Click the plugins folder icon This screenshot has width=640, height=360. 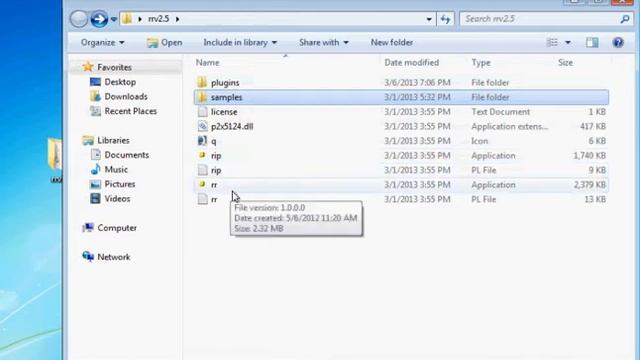click(202, 82)
